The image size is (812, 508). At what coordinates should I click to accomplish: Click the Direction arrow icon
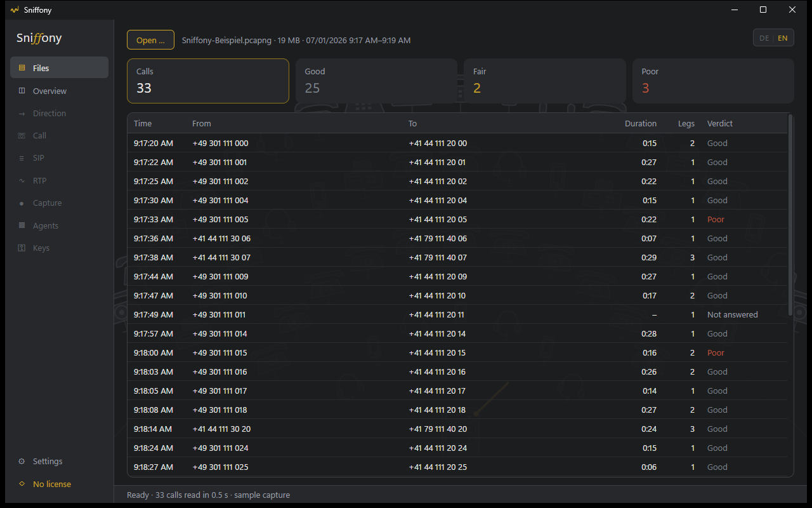22,114
